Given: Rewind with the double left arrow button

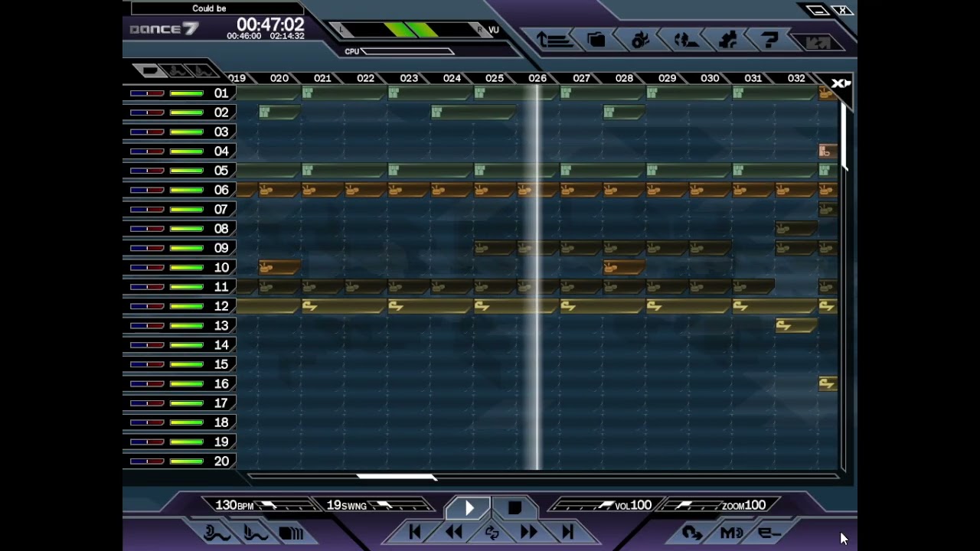Looking at the screenshot, I should [454, 532].
